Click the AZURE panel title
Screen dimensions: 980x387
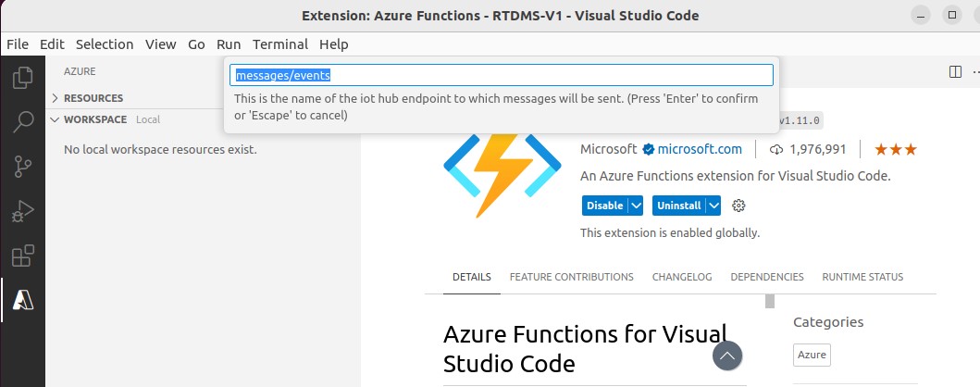80,72
